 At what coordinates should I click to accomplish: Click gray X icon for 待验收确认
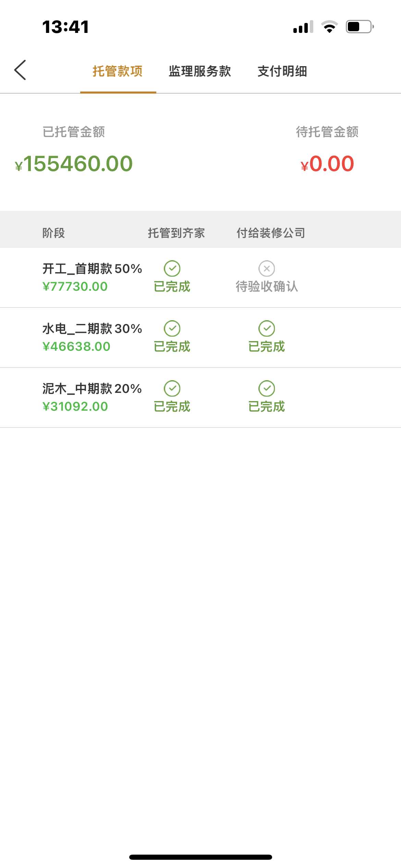click(267, 268)
